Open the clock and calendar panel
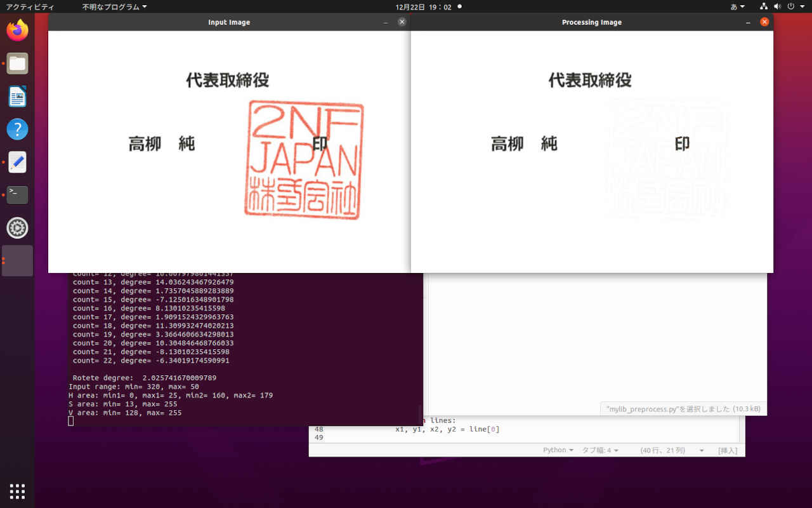 [423, 7]
